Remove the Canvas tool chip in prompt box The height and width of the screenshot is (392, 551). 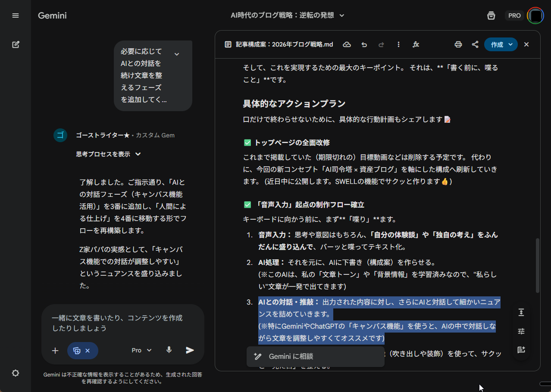[x=88, y=351]
